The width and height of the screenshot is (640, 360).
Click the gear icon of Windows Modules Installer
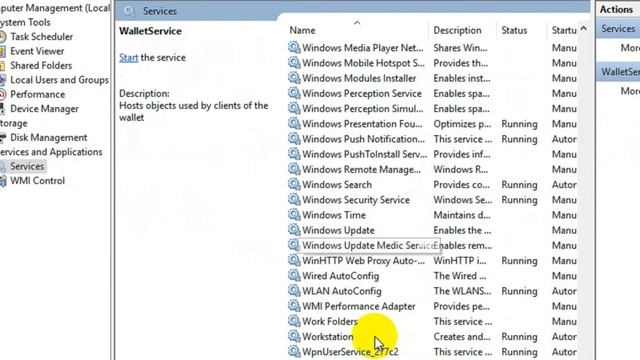click(293, 78)
